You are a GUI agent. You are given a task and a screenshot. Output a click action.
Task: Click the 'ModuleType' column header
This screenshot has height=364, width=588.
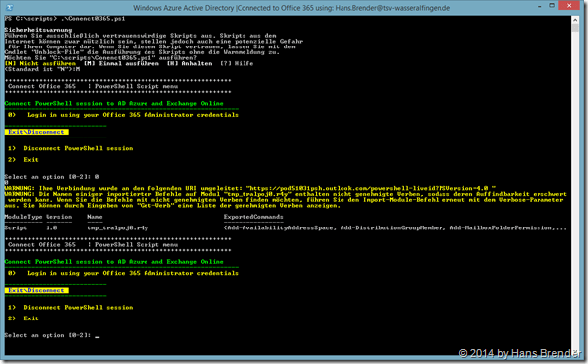click(22, 217)
